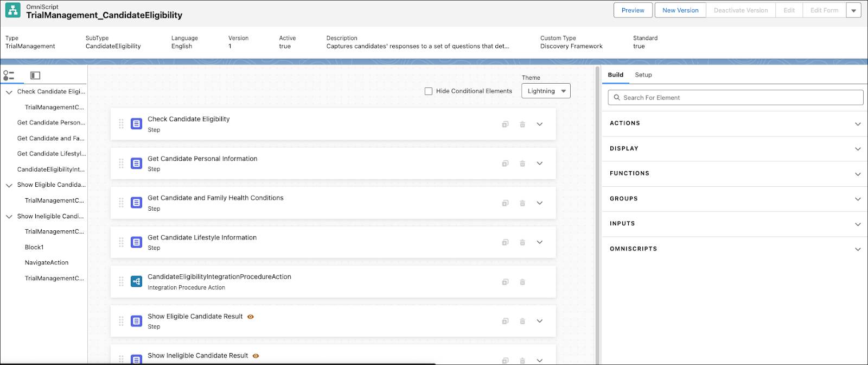The image size is (868, 365).
Task: Select Get Candidate Lifestyl... tree item
Action: (x=52, y=154)
